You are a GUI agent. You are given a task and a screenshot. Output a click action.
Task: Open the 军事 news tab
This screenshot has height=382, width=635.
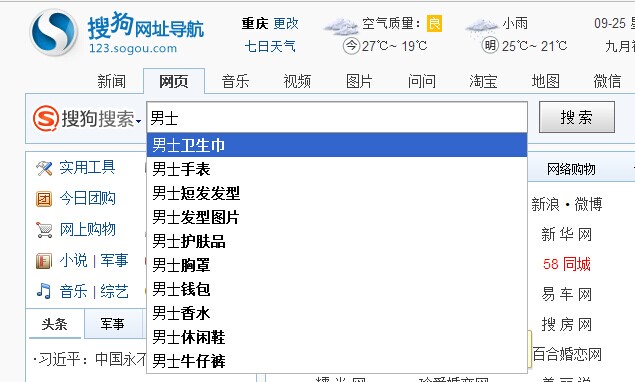[113, 324]
